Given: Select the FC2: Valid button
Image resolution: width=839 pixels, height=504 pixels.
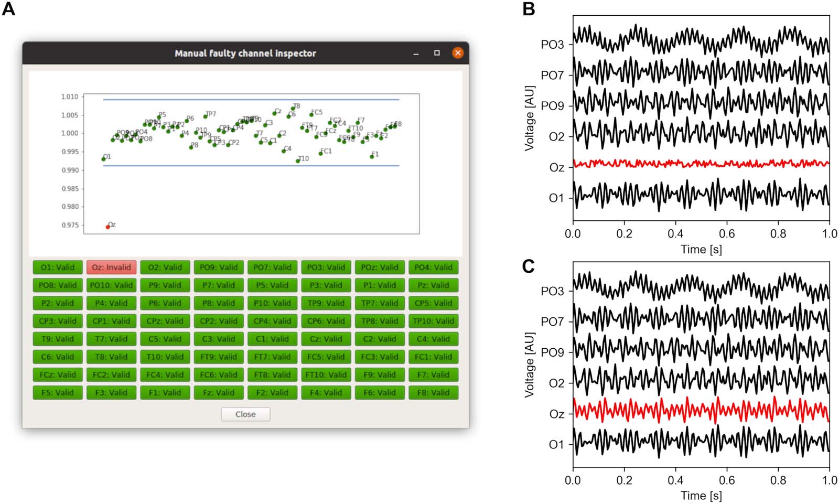Looking at the screenshot, I should point(111,374).
